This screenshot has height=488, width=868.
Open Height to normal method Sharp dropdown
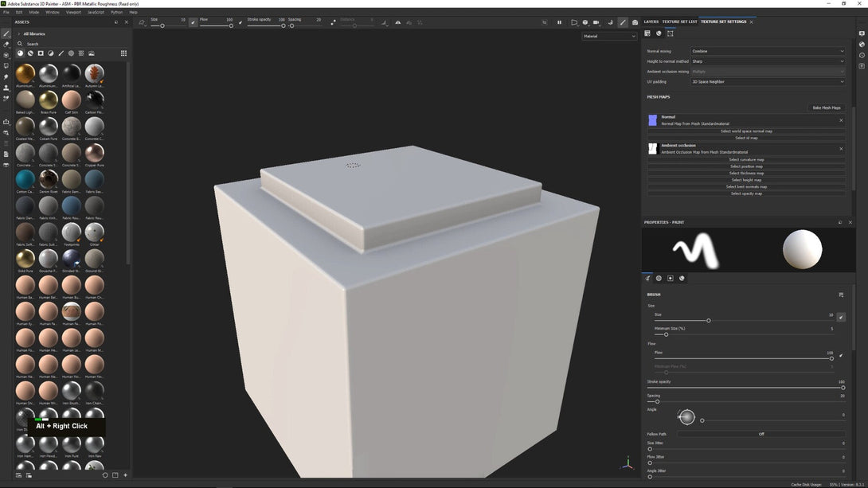768,61
